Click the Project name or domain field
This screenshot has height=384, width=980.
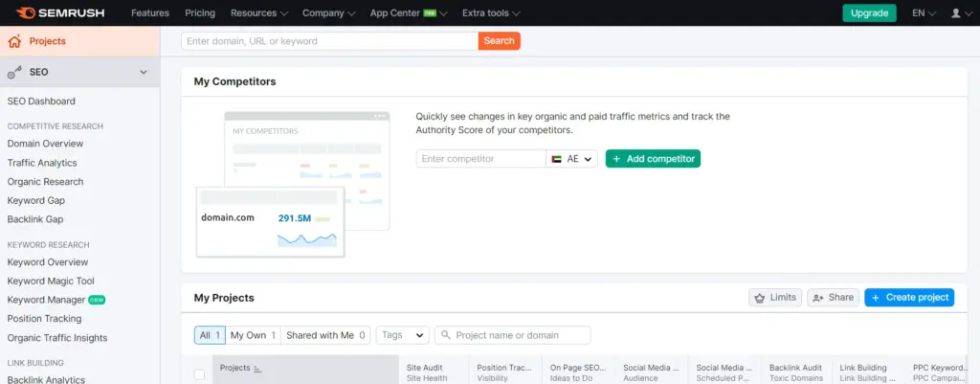pos(513,335)
